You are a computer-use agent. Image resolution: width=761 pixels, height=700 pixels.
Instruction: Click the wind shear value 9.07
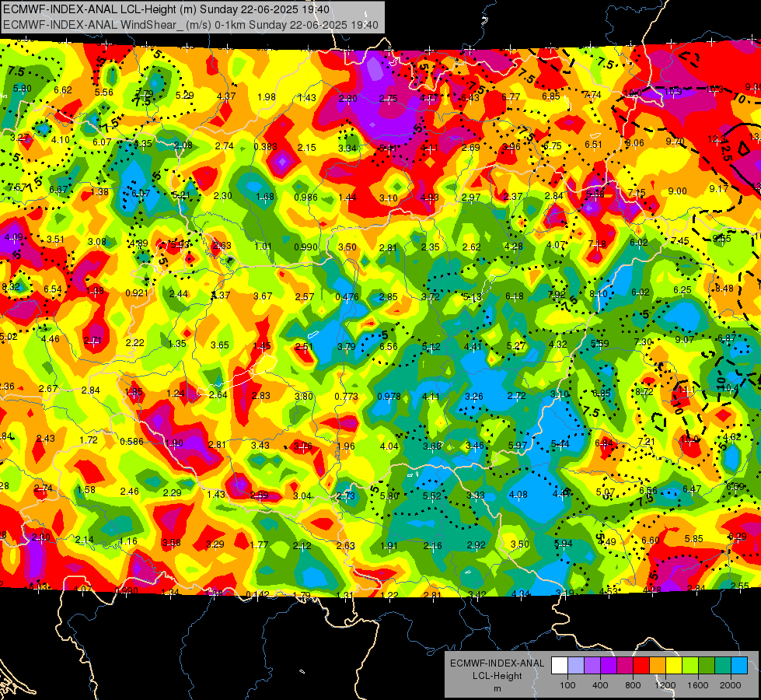coord(684,340)
